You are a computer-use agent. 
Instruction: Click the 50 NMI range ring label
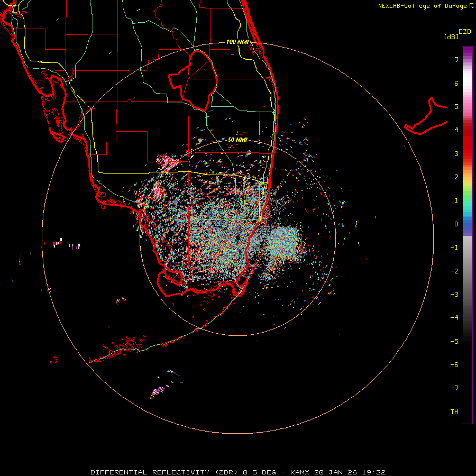pos(237,140)
